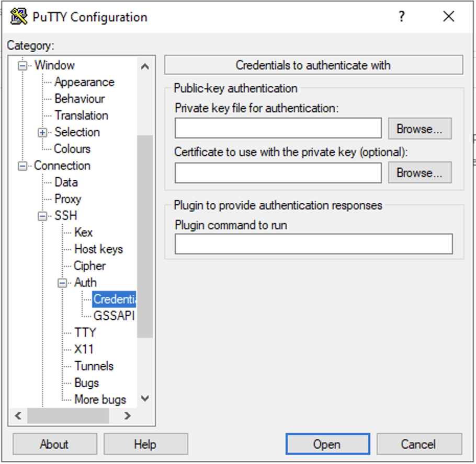Browse for certificate file
This screenshot has height=464, width=476.
point(420,173)
